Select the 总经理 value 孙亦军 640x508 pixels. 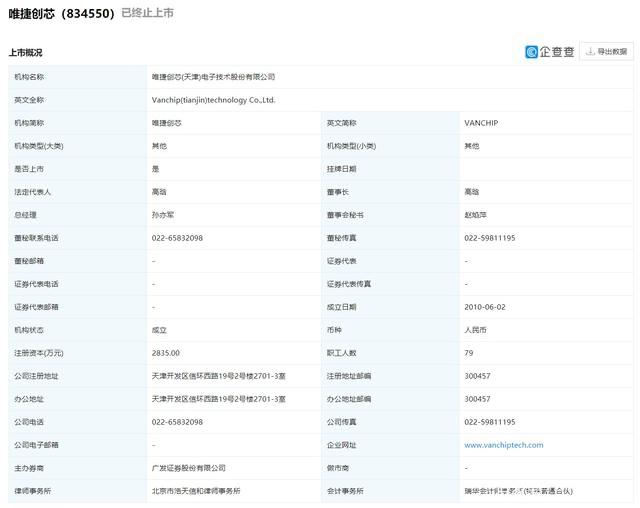(x=163, y=215)
